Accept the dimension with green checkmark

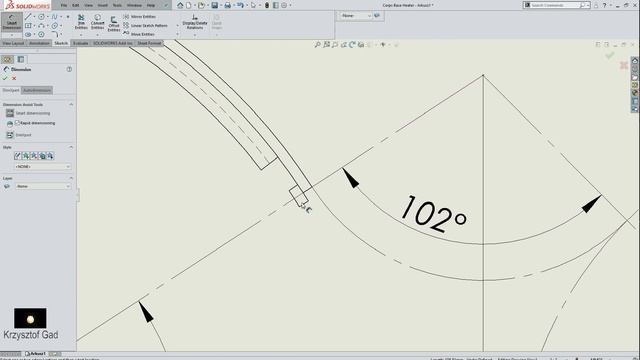pyautogui.click(x=5, y=78)
